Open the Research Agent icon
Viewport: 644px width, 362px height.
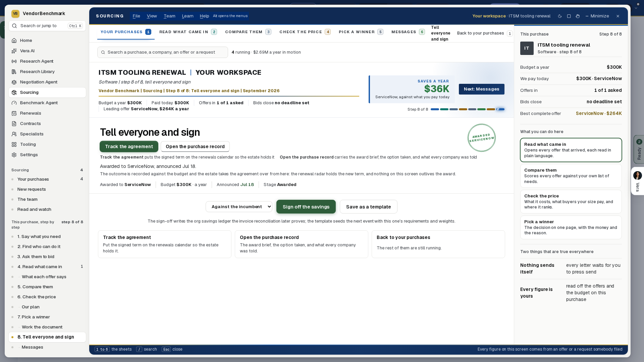click(x=14, y=61)
